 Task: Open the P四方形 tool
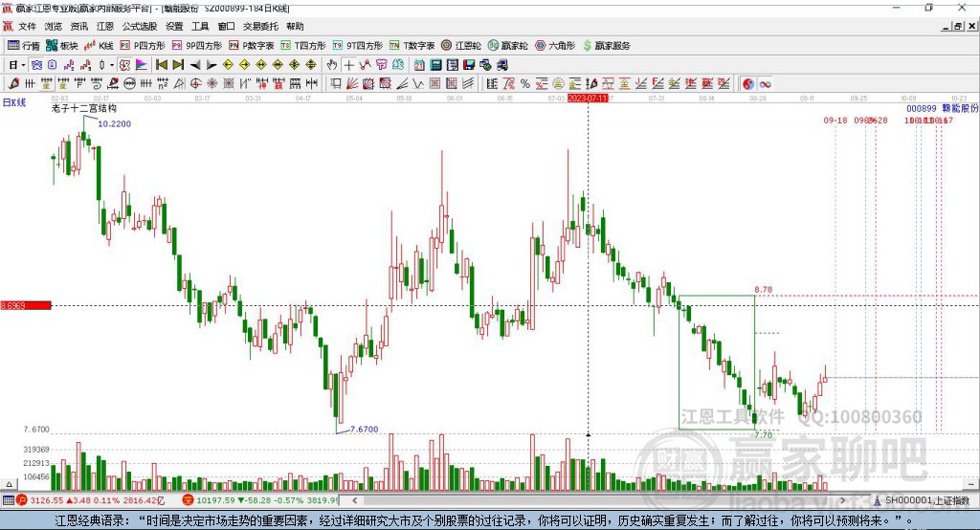(x=143, y=46)
